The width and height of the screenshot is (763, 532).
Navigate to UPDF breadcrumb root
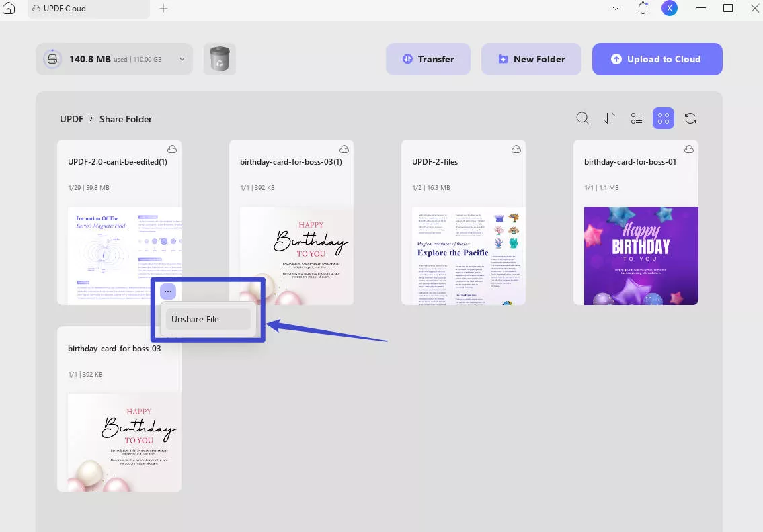pos(71,119)
